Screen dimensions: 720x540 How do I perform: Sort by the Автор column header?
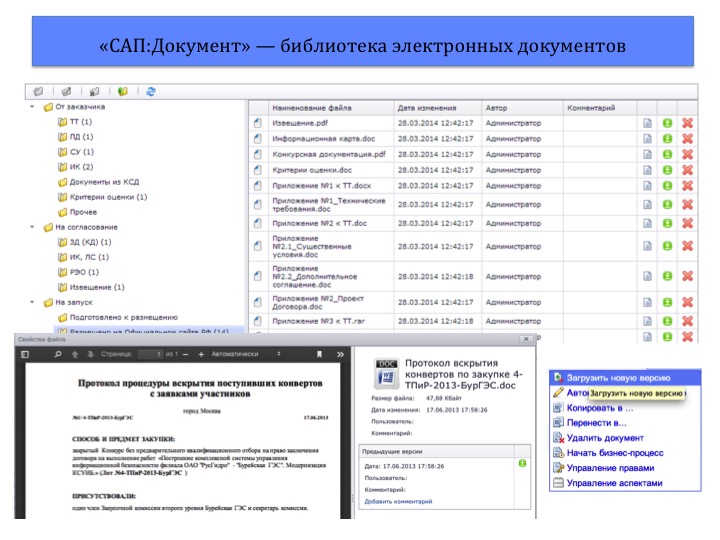point(522,108)
